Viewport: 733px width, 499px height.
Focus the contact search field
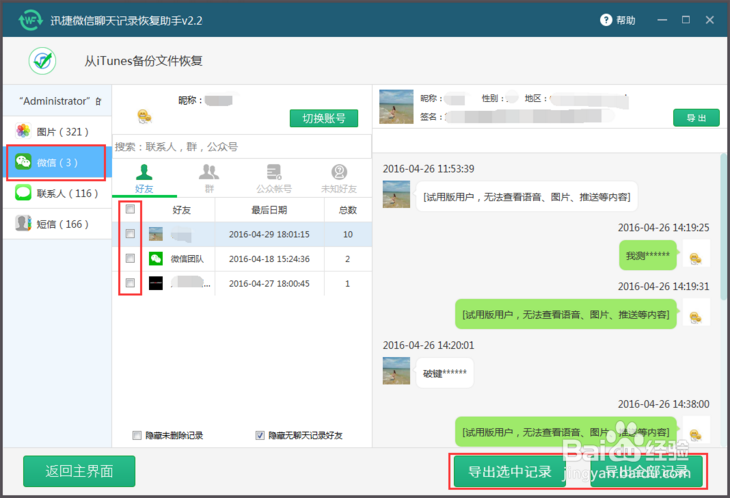tap(242, 147)
